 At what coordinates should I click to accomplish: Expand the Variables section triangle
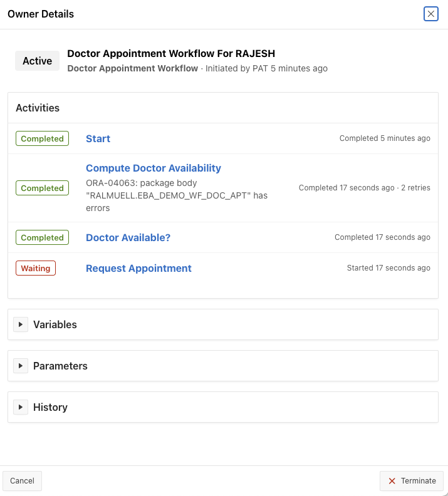(x=21, y=324)
